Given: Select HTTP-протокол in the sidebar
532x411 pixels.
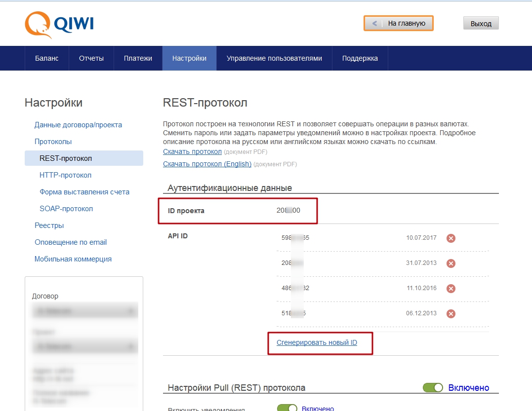Looking at the screenshot, I should (x=65, y=175).
